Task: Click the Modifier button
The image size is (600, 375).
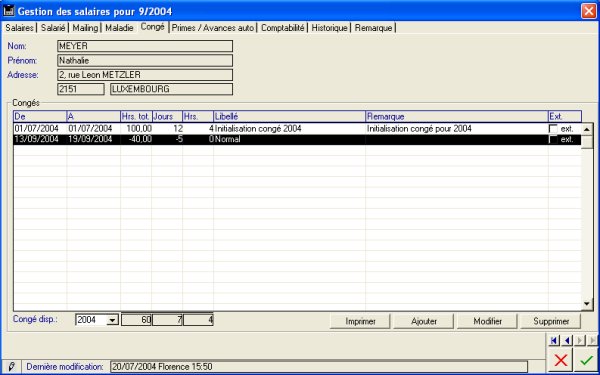Action: point(488,321)
